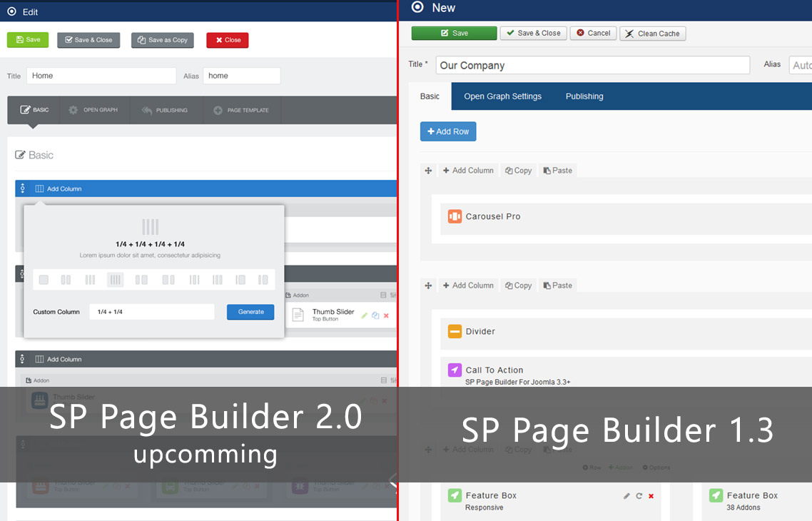Click the Custom Column field showing 1/4 + 1/4

point(152,312)
